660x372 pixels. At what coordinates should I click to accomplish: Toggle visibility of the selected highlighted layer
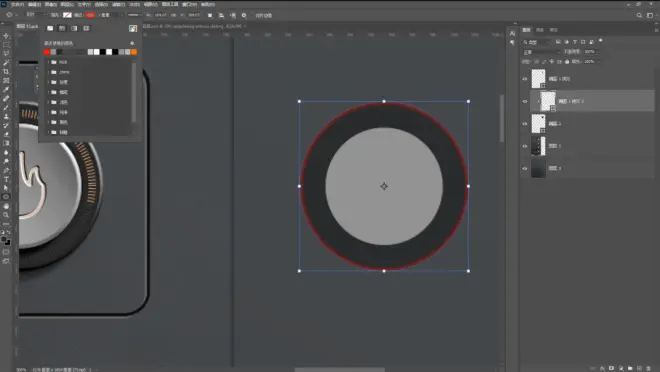pos(524,101)
